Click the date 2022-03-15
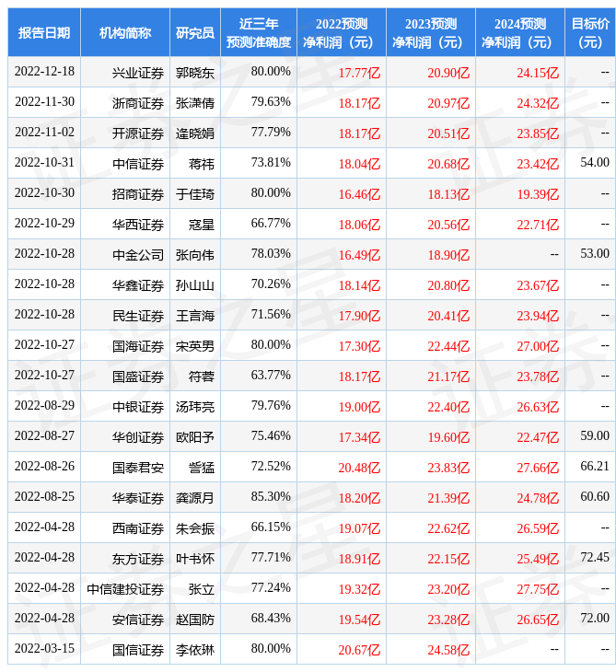 tap(44, 648)
